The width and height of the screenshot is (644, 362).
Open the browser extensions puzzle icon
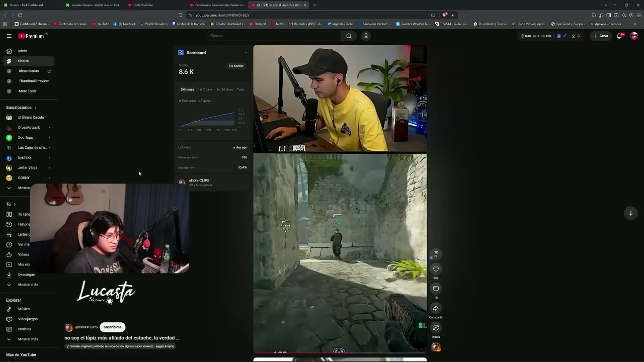594,15
